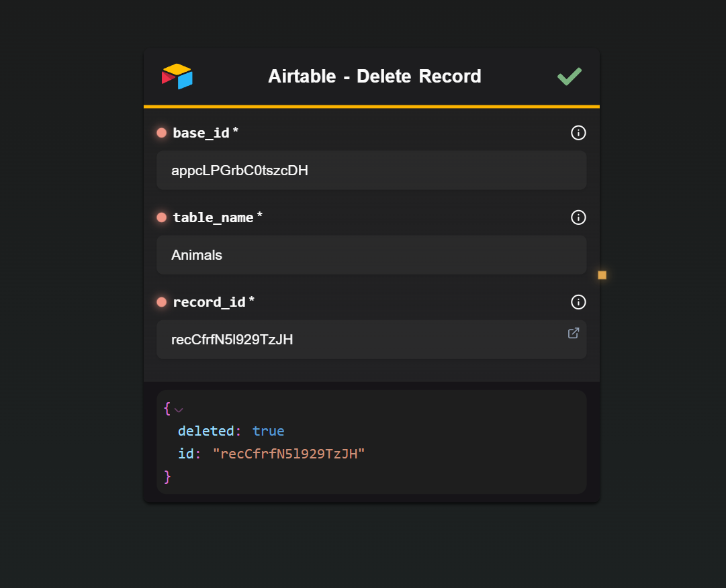Click the "true" value in JSON output
Viewport: 726px width, 588px height.
269,431
